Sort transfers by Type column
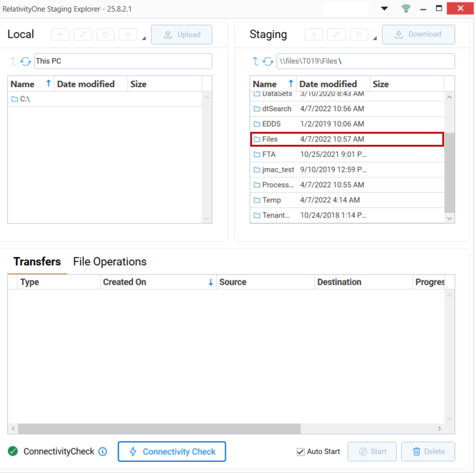Image resolution: width=476 pixels, height=473 pixels. (59, 282)
